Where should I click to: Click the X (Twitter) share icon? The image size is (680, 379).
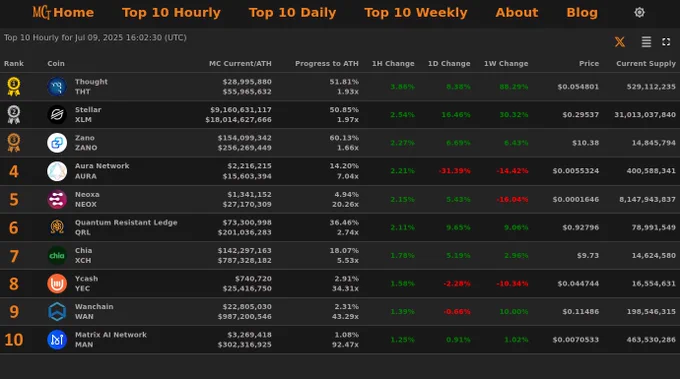click(x=620, y=42)
